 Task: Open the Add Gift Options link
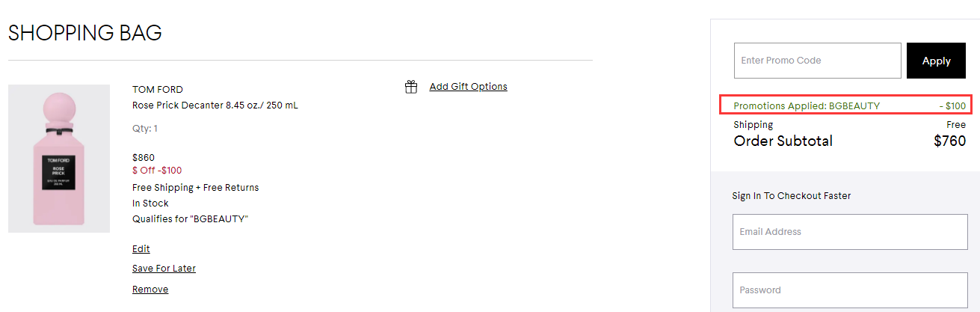[x=468, y=87]
